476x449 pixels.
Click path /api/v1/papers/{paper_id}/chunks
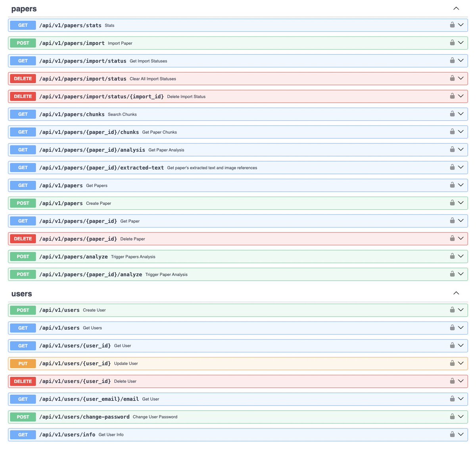tap(89, 132)
